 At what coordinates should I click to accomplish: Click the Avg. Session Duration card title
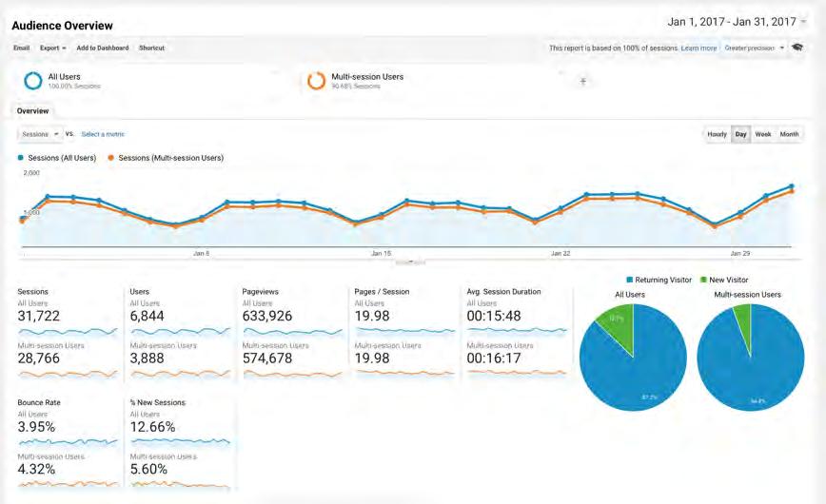pos(503,291)
